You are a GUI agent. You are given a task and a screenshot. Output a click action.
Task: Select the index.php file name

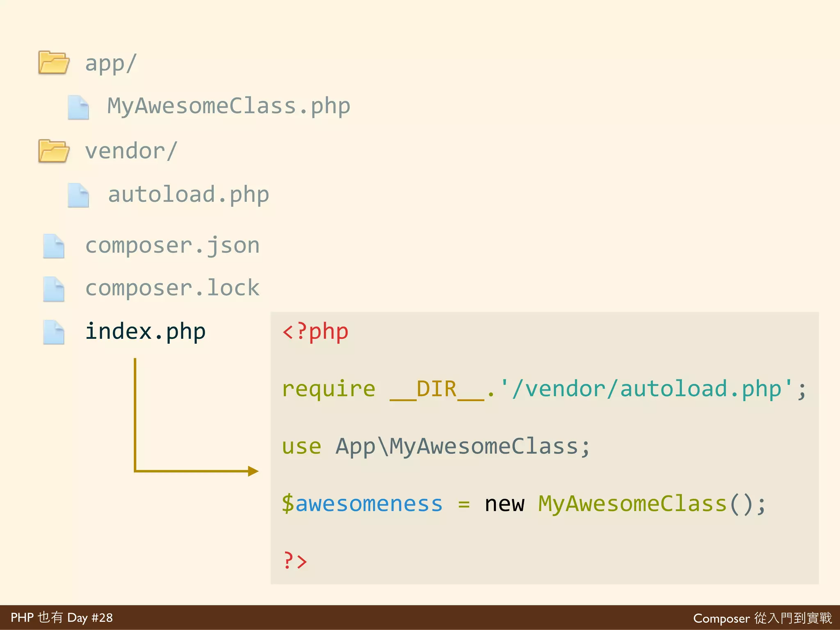pos(145,332)
